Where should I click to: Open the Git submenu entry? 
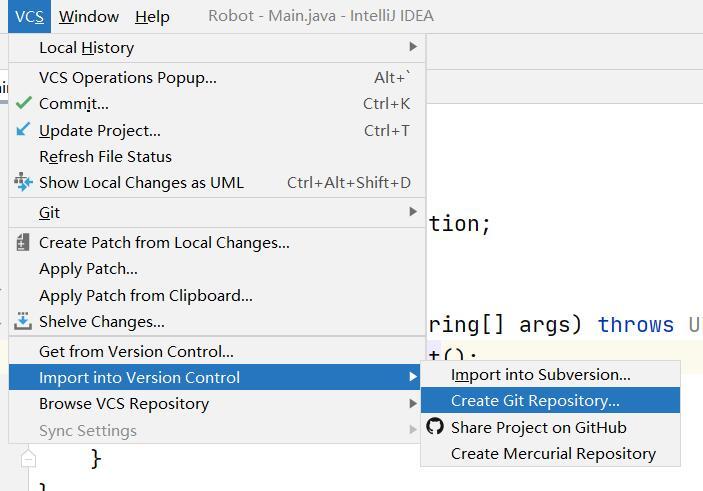(217, 213)
